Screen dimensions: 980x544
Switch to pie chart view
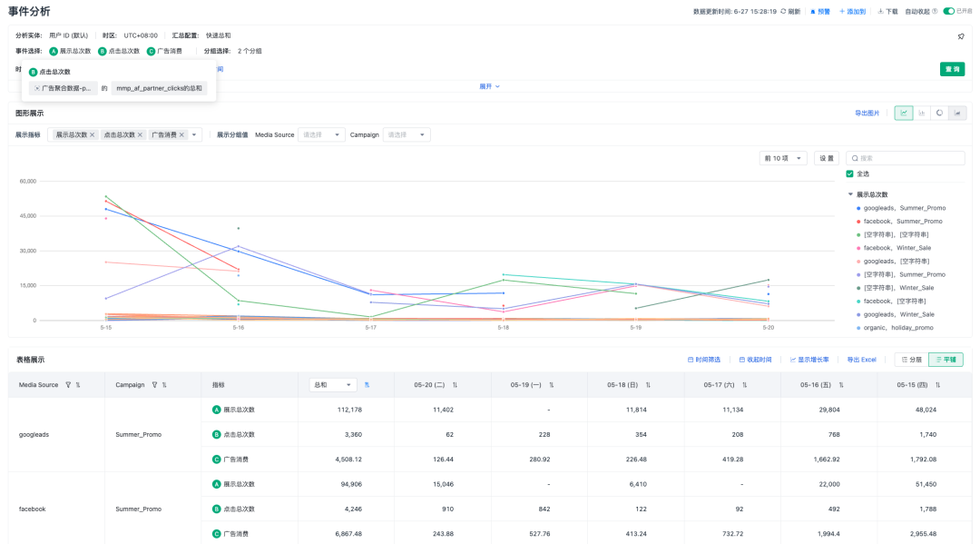[939, 114]
